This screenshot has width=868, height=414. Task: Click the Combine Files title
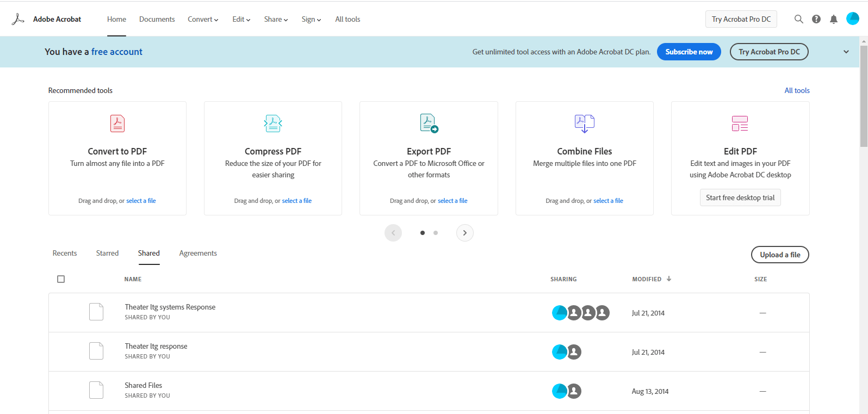(585, 151)
